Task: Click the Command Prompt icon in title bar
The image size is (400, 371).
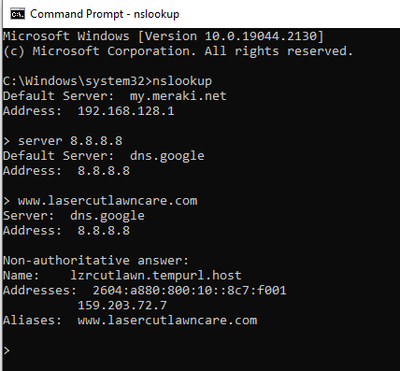Action: coord(17,14)
